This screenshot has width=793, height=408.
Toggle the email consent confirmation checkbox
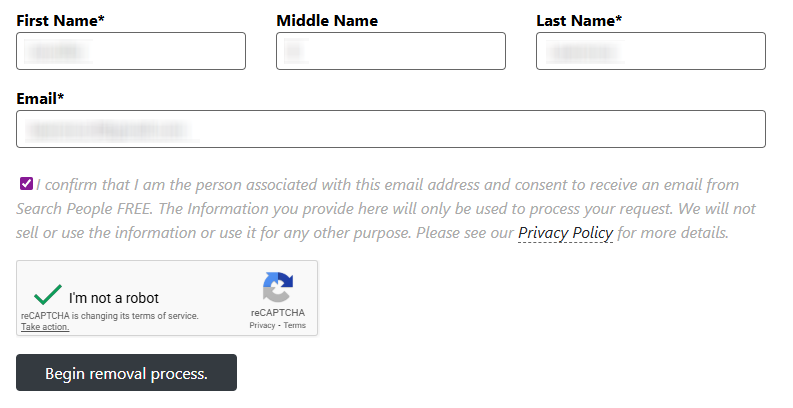(x=26, y=184)
